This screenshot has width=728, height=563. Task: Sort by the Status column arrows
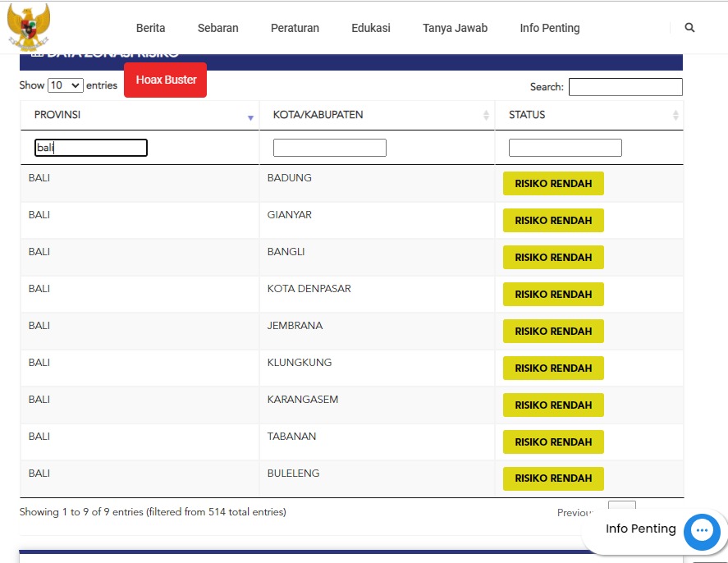click(x=675, y=116)
